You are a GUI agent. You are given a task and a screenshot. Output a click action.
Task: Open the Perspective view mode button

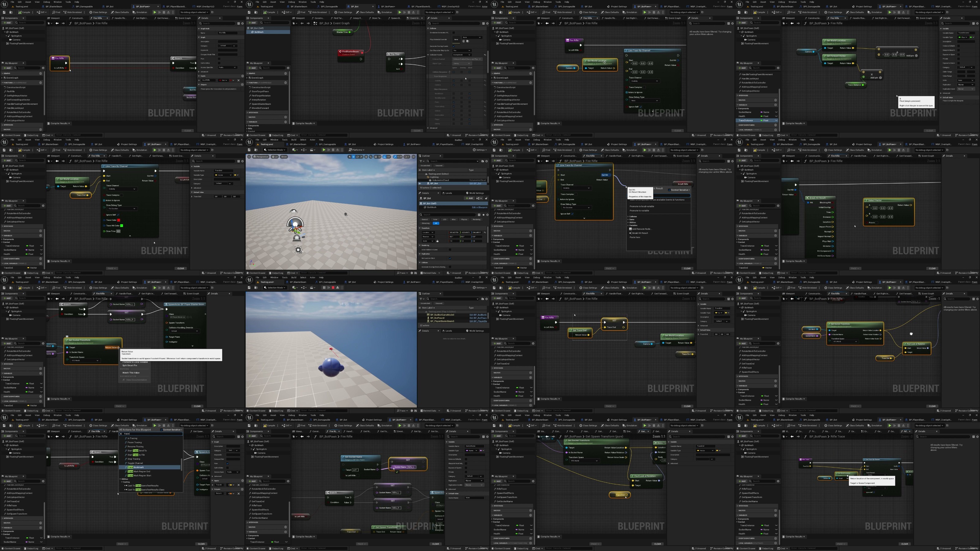tap(261, 157)
